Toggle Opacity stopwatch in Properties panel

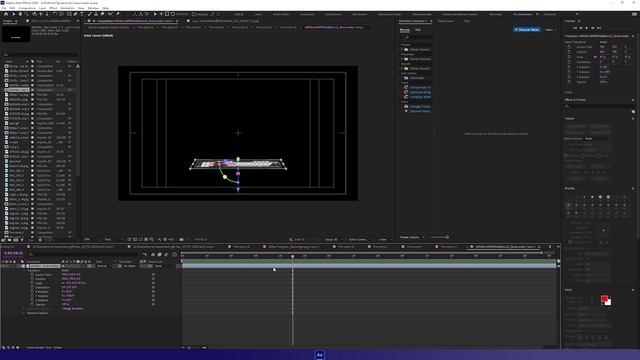(x=569, y=82)
